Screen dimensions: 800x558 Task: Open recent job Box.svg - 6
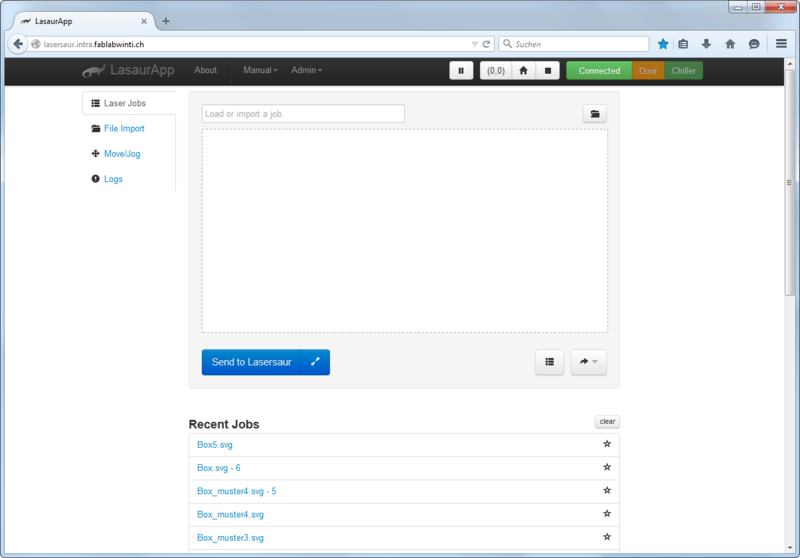[218, 468]
